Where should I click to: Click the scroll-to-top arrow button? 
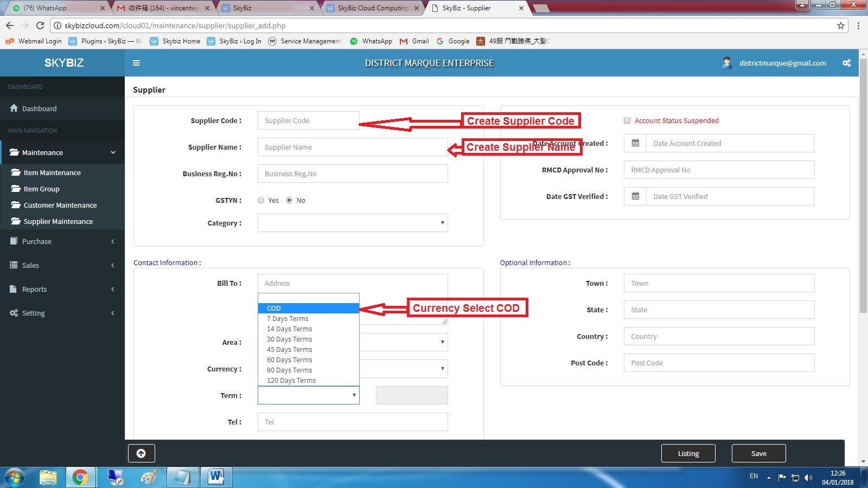[x=141, y=453]
